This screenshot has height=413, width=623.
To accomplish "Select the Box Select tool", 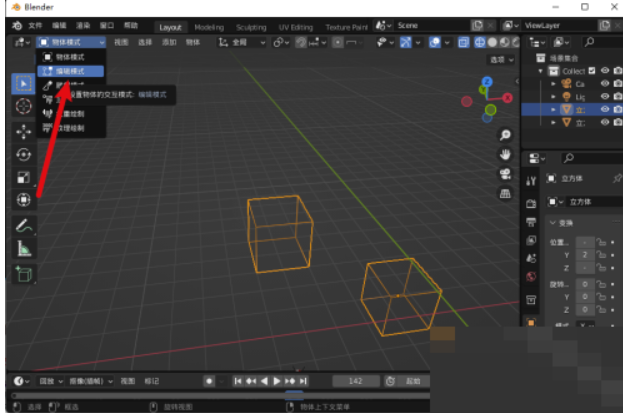I will coord(23,84).
